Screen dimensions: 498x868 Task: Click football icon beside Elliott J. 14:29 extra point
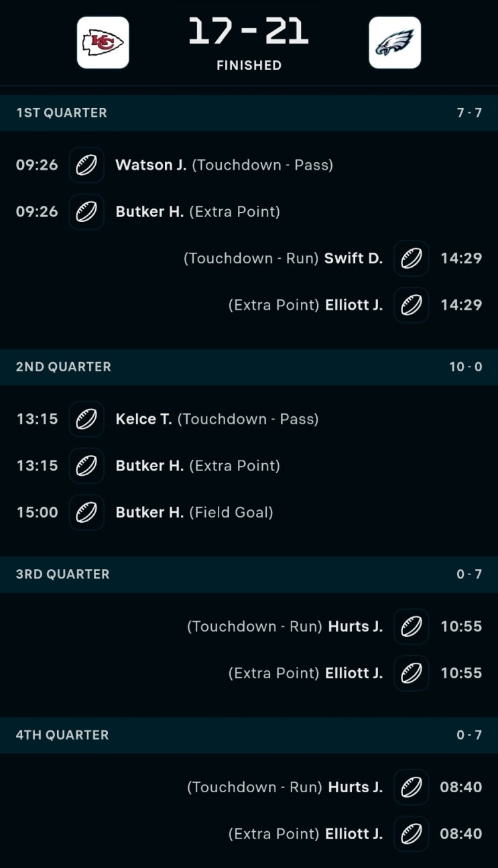tap(411, 305)
